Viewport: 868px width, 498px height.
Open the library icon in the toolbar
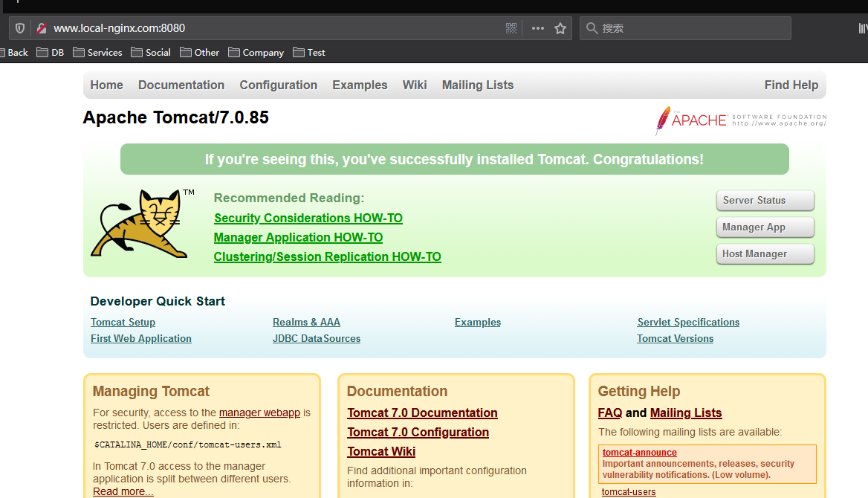point(862,28)
